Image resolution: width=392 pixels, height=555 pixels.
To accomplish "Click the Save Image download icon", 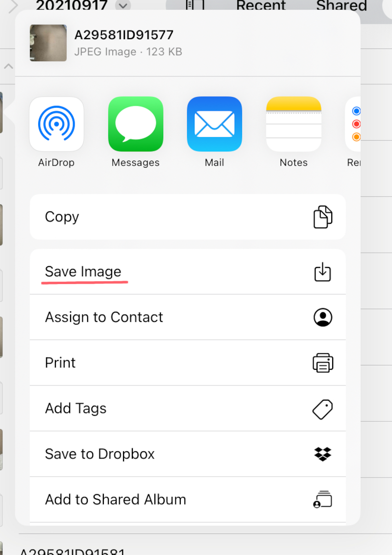I will pos(322,272).
